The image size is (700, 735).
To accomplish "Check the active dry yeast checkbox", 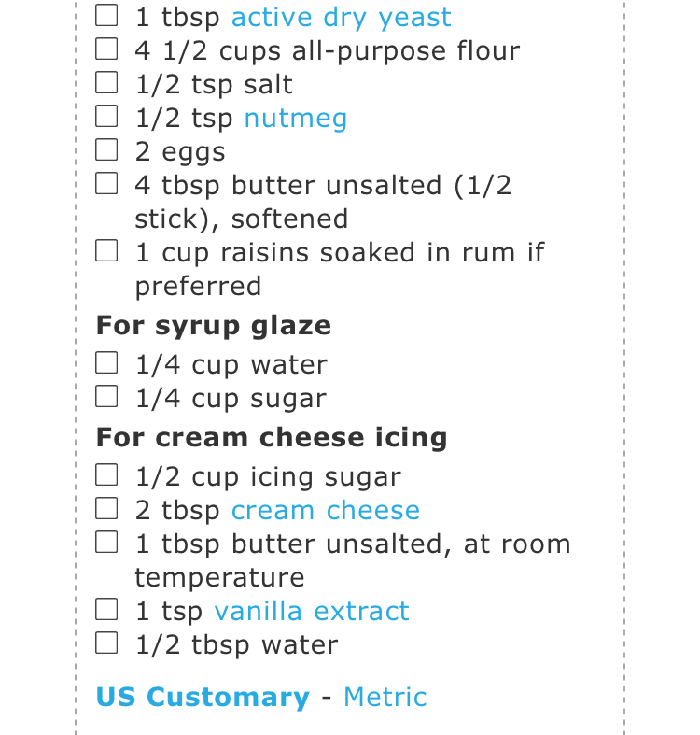I will click(107, 16).
